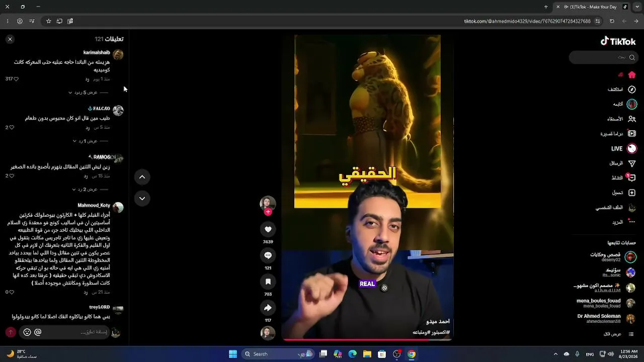Open the LIVE section icon
Viewport: 644px width, 362px height.
632,148
